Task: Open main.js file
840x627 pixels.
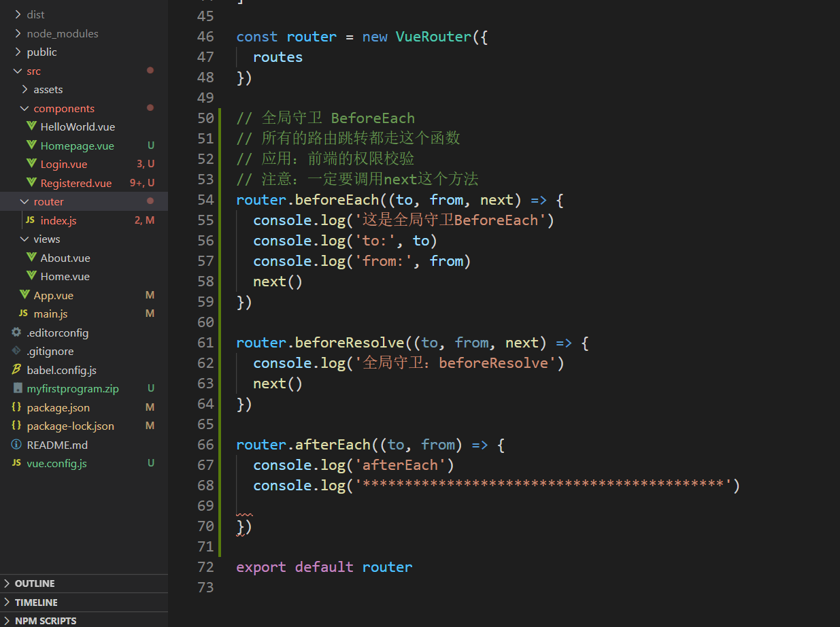Action: (50, 313)
